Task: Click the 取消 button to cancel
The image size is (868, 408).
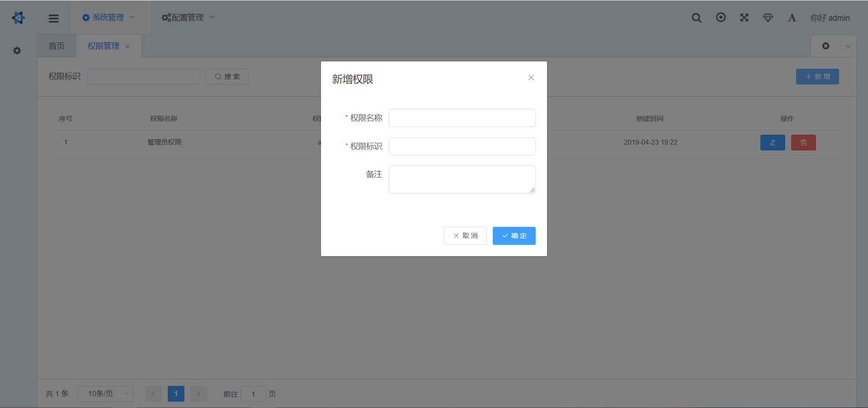Action: coord(465,235)
